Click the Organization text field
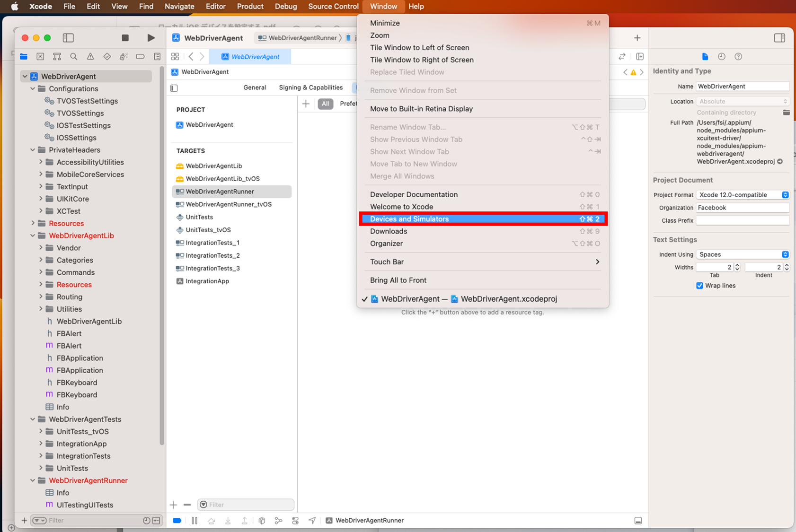 [743, 208]
